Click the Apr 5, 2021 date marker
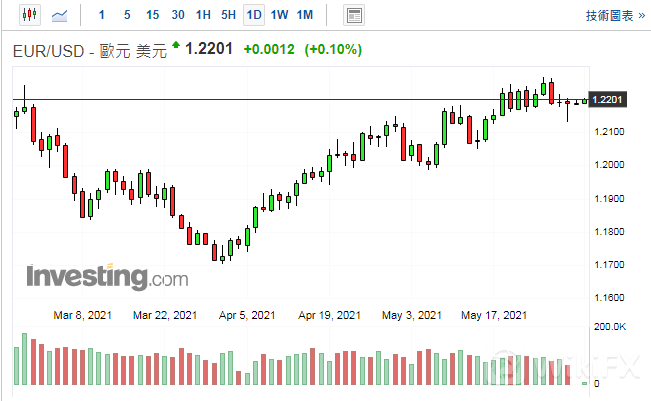 coord(247,315)
